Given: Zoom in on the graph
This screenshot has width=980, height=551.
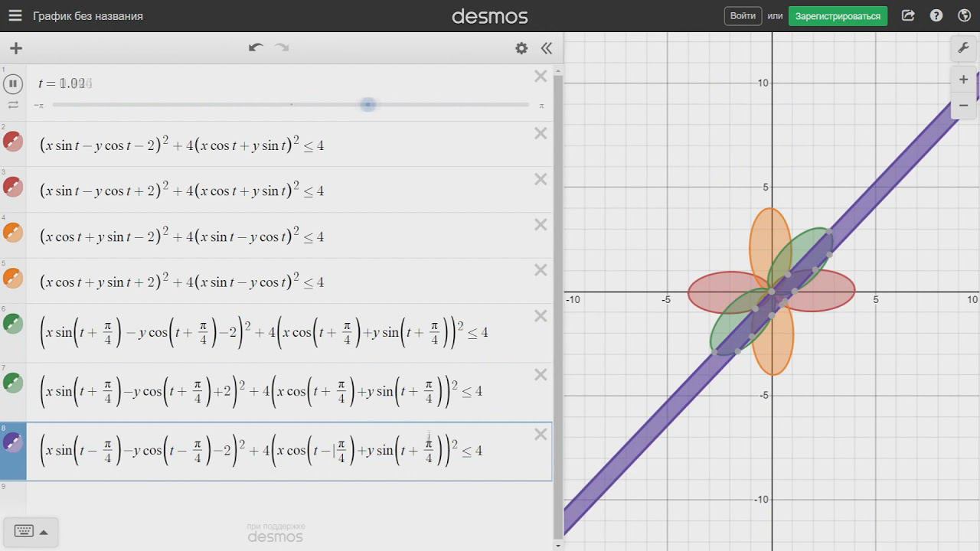Looking at the screenshot, I should 964,80.
